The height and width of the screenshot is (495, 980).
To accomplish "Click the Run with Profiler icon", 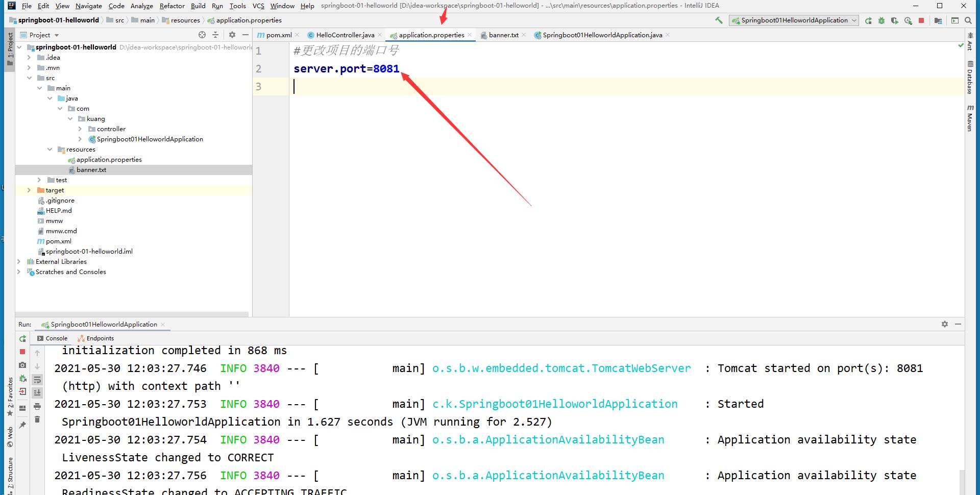I will point(908,20).
